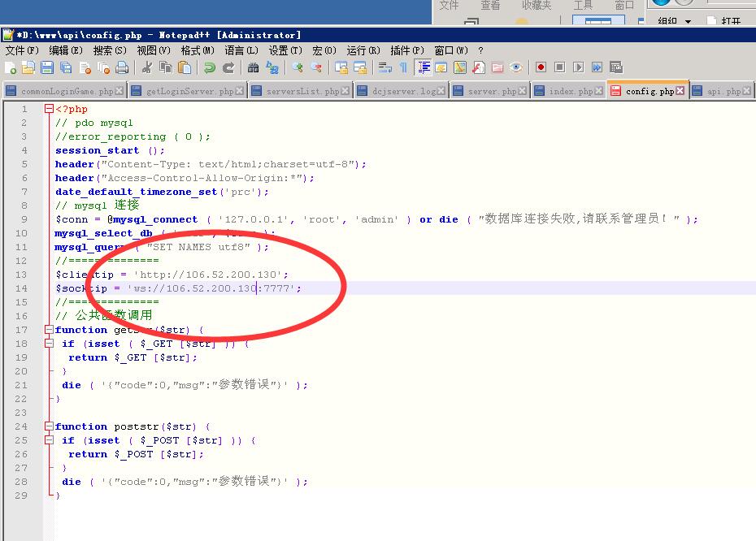Click the Undo arrow icon
Viewport: 756px width, 541px height.
coord(210,68)
